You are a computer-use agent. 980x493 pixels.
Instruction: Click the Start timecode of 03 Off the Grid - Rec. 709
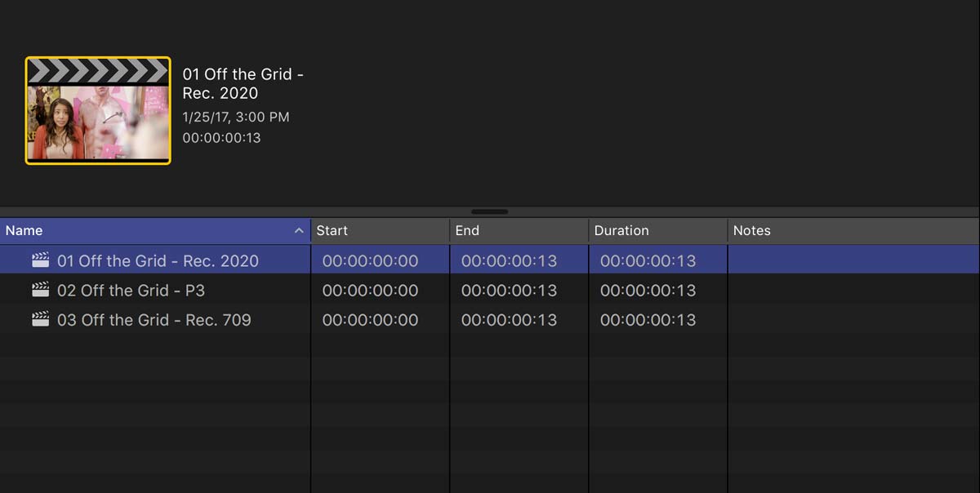[370, 320]
